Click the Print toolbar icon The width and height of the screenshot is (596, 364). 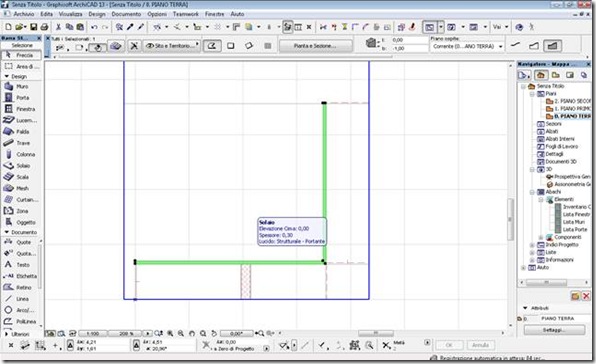pyautogui.click(x=44, y=27)
